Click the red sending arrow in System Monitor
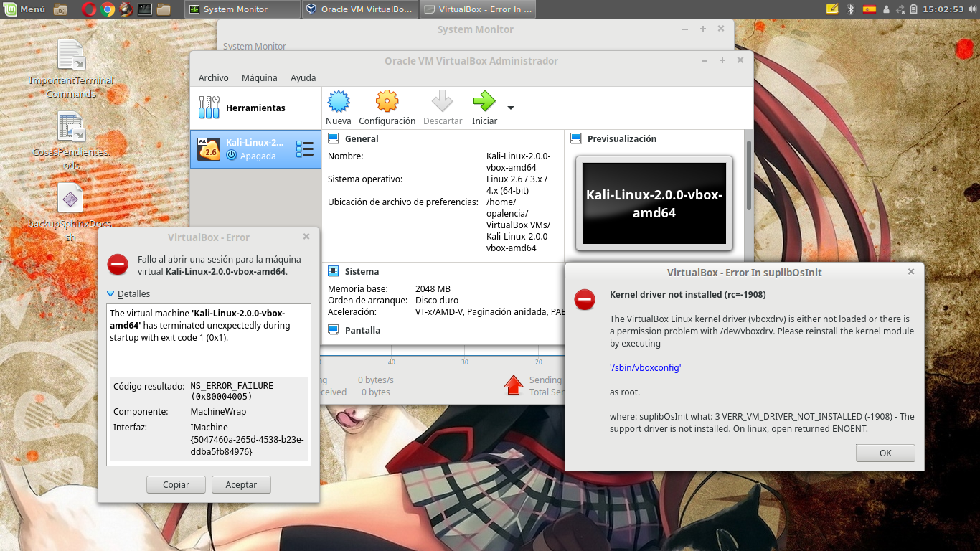Image resolution: width=980 pixels, height=551 pixels. [514, 385]
